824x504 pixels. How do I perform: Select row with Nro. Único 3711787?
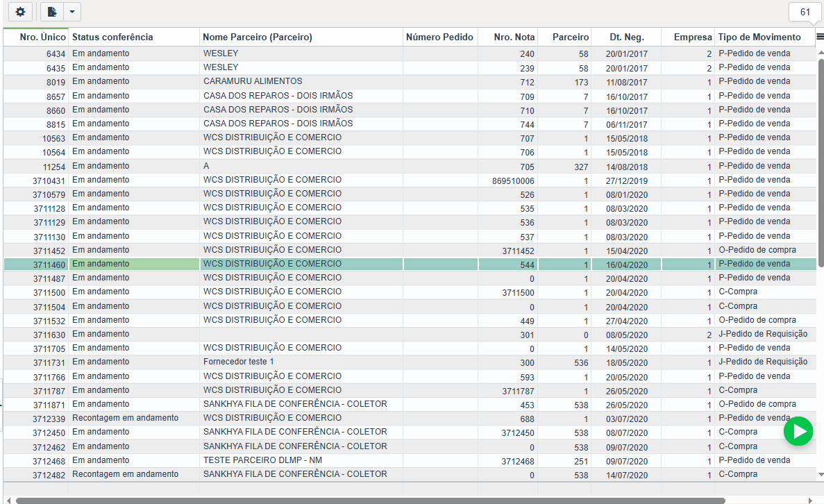410,390
